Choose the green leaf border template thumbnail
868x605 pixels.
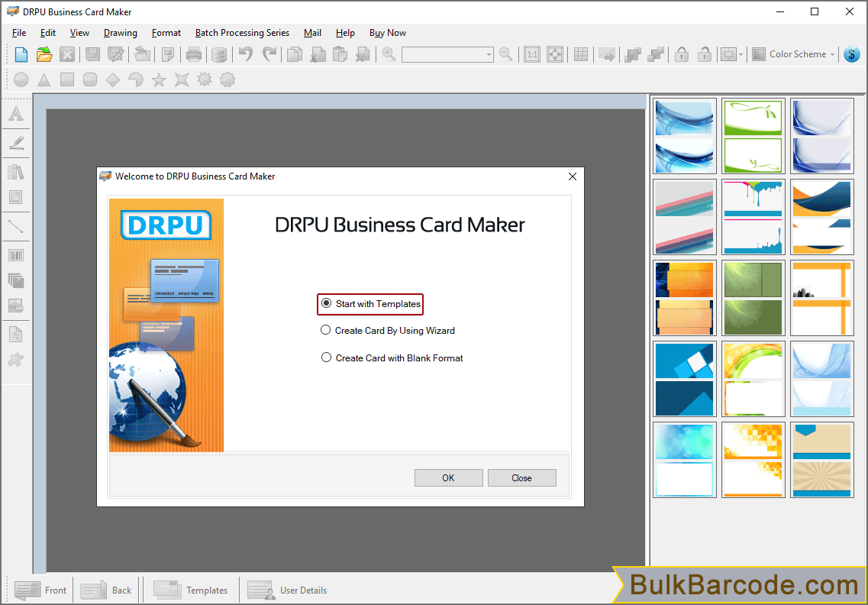[753, 136]
